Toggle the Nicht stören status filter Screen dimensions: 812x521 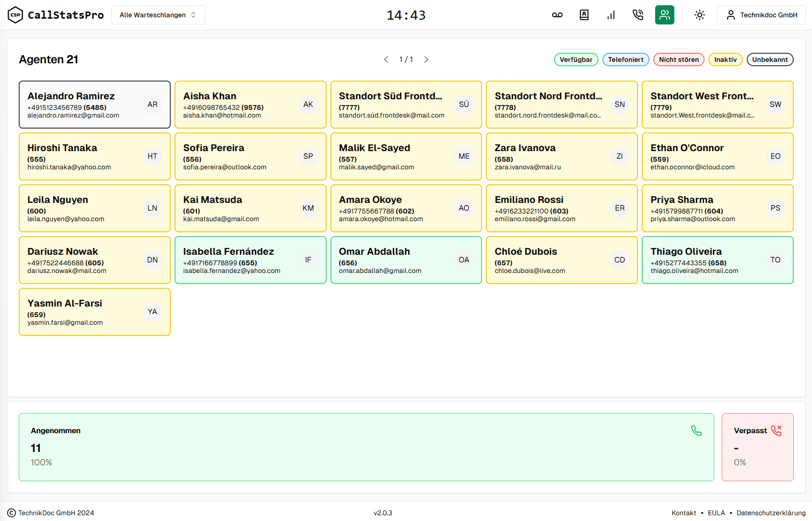678,59
